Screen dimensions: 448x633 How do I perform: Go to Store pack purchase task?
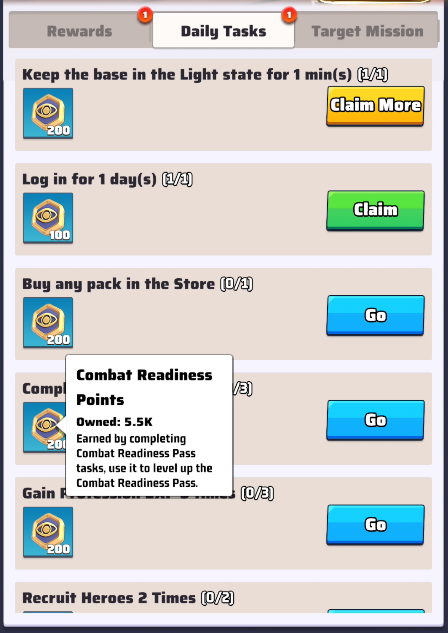click(375, 315)
